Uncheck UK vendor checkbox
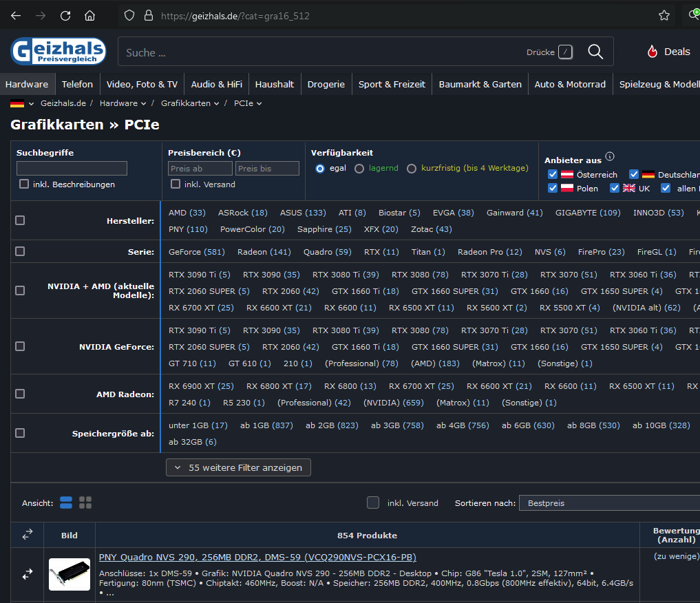This screenshot has width=700, height=603. tap(615, 188)
